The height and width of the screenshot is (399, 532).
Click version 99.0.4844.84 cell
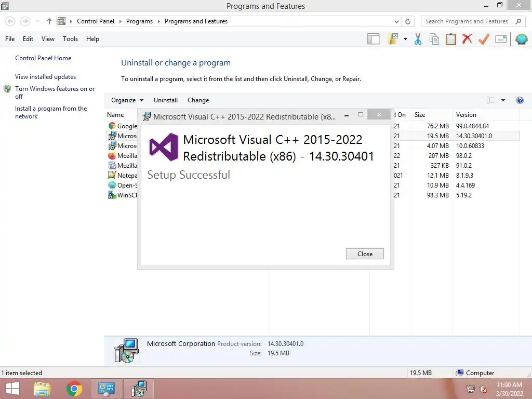coord(472,126)
